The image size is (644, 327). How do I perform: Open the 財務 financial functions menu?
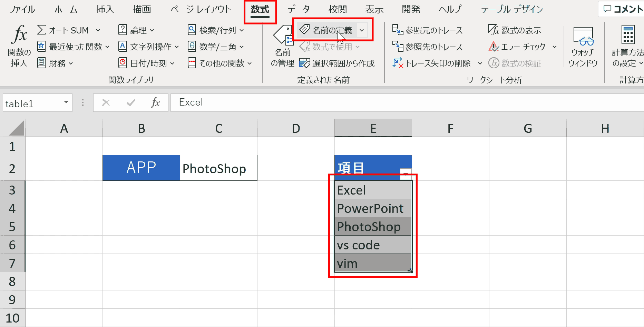(55, 63)
